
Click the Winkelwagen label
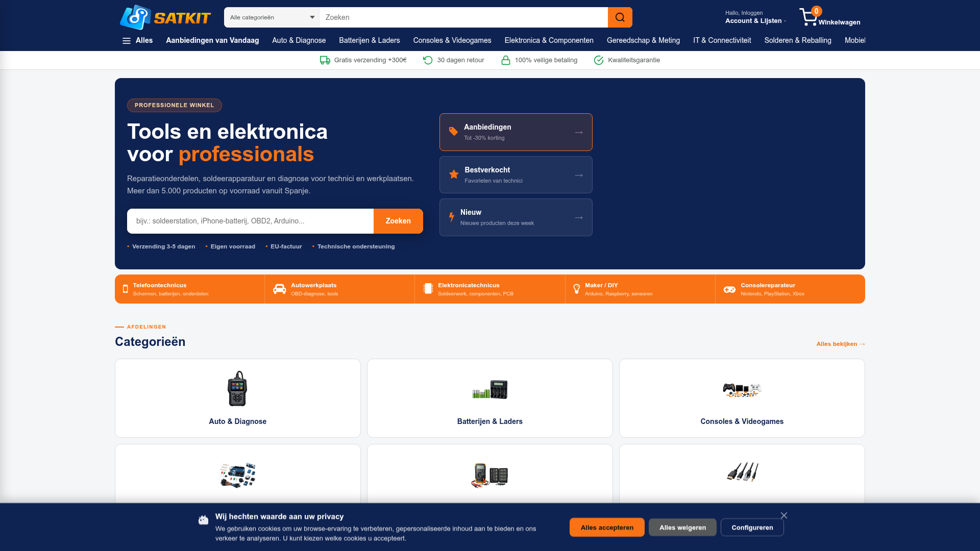[x=839, y=22]
